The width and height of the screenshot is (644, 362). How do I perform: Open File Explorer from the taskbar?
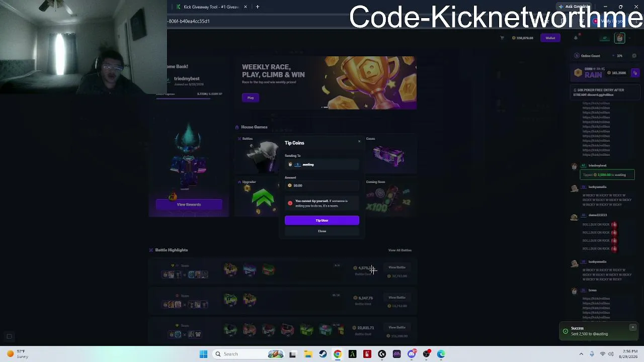[x=308, y=354]
